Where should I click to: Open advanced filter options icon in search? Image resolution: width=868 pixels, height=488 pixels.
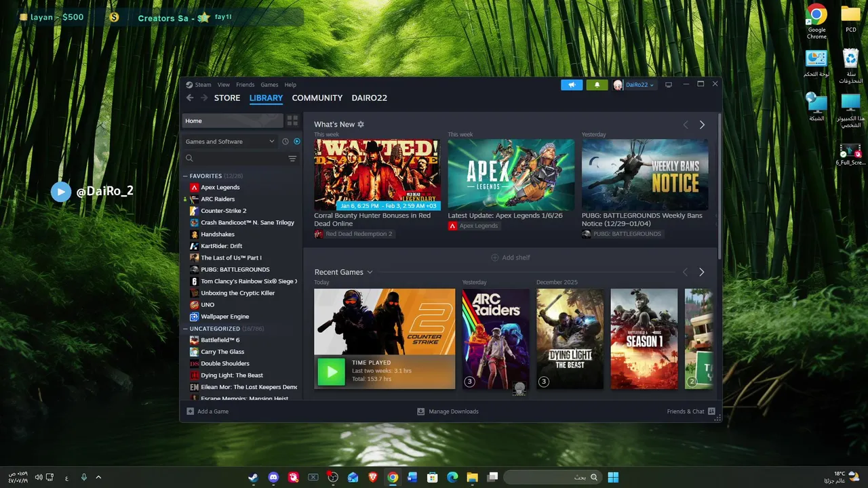pos(292,159)
